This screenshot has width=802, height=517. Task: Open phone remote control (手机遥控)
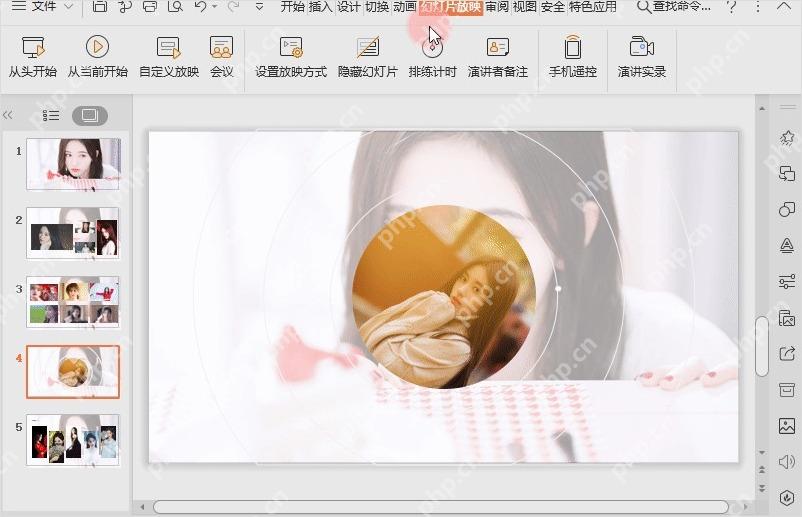(573, 57)
